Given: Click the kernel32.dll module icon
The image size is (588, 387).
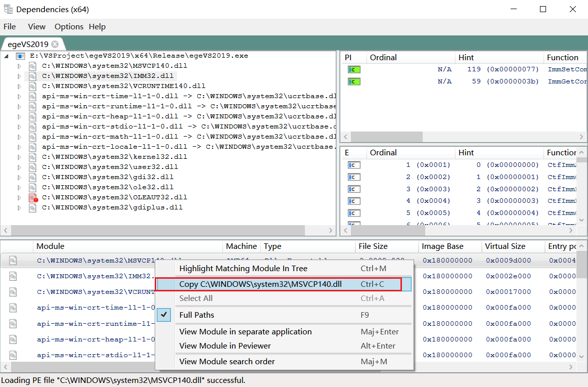Looking at the screenshot, I should click(33, 157).
